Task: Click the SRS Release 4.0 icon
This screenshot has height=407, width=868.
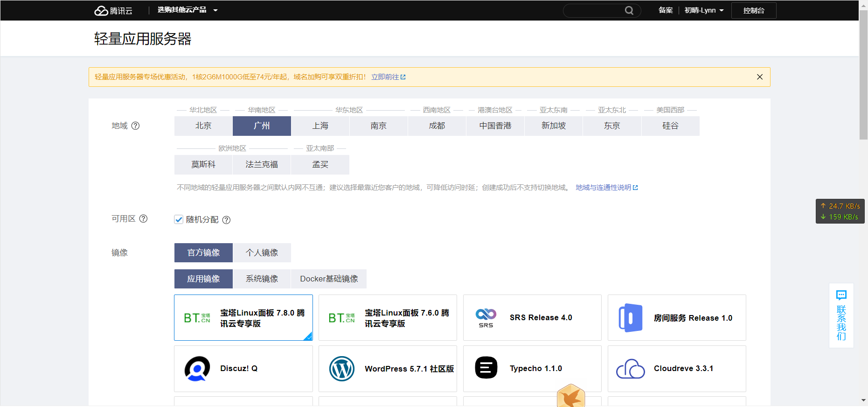Action: pyautogui.click(x=486, y=318)
